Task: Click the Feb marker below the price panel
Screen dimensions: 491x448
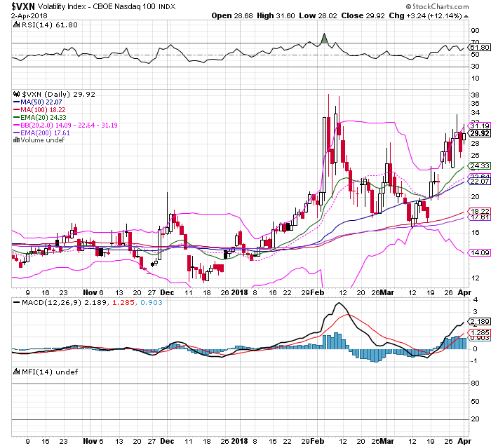Action: click(318, 292)
